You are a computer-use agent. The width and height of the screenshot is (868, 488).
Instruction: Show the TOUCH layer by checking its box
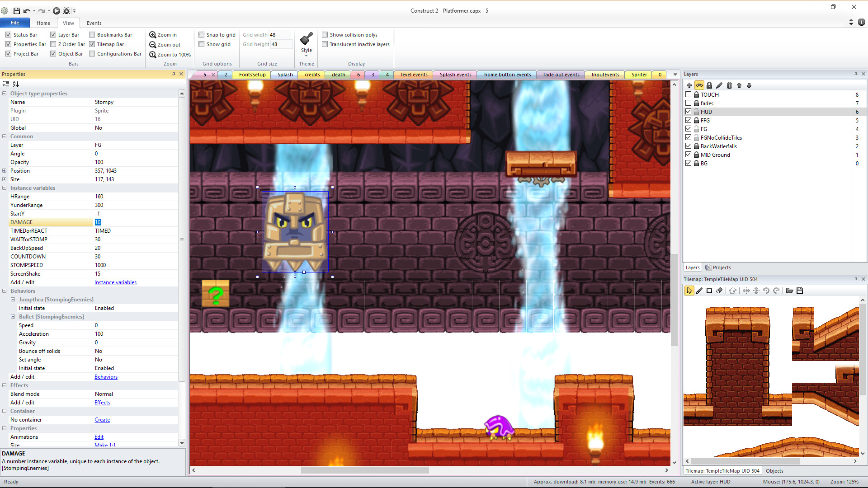[689, 94]
